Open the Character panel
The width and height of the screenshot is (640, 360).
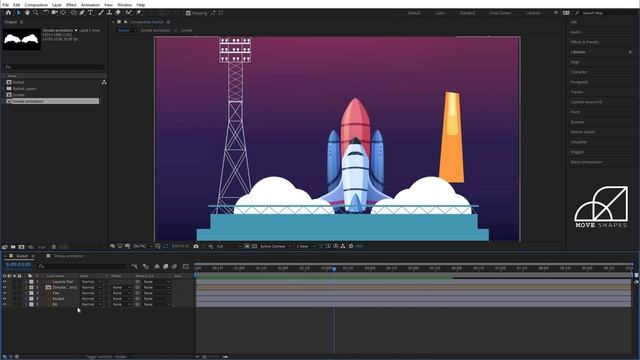[579, 72]
